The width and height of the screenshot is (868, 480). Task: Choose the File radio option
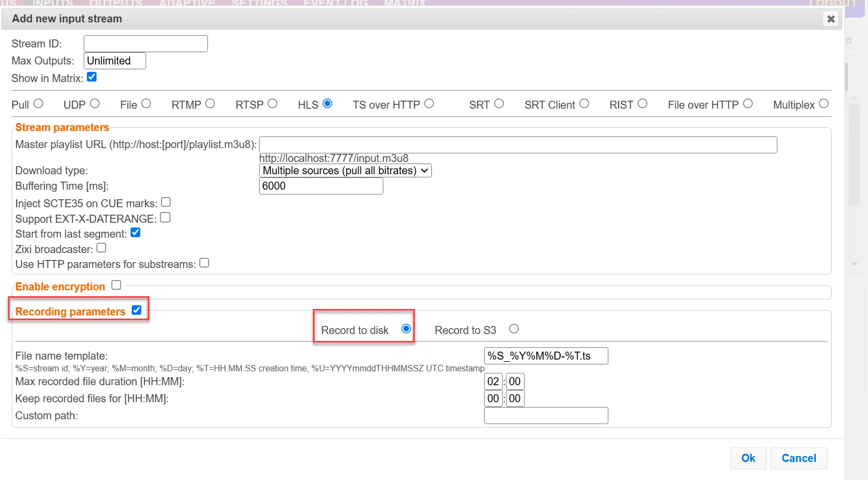click(146, 103)
